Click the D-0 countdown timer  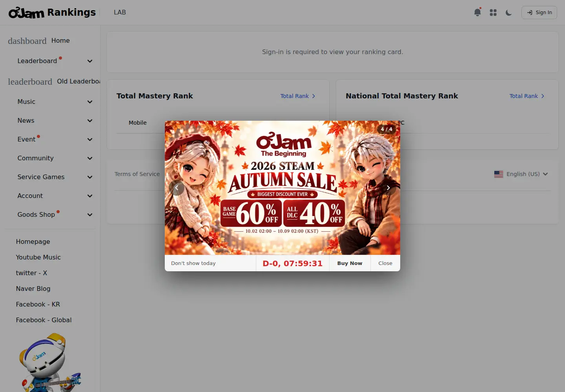pos(293,263)
